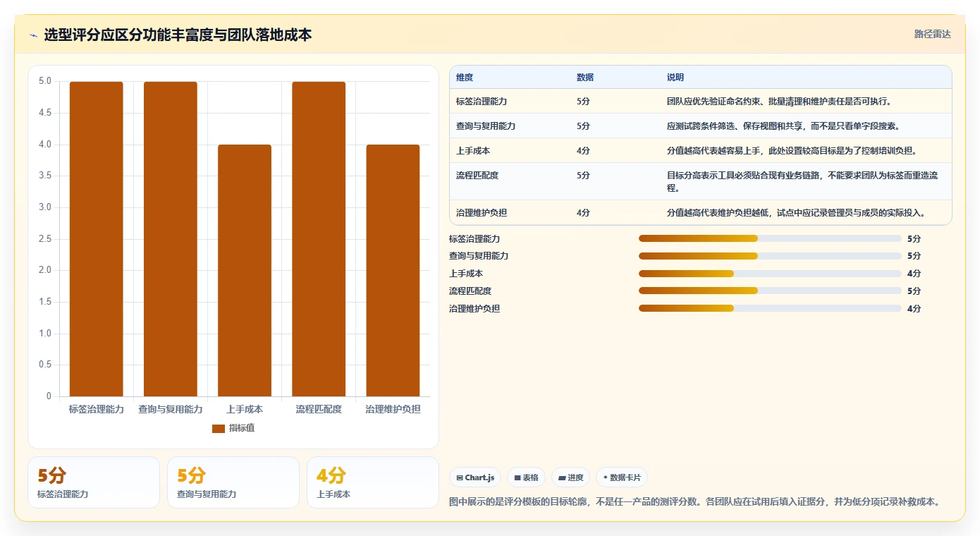This screenshot has width=980, height=536.
Task: Click the 上手成本 cell in the table
Action: pyautogui.click(x=473, y=150)
